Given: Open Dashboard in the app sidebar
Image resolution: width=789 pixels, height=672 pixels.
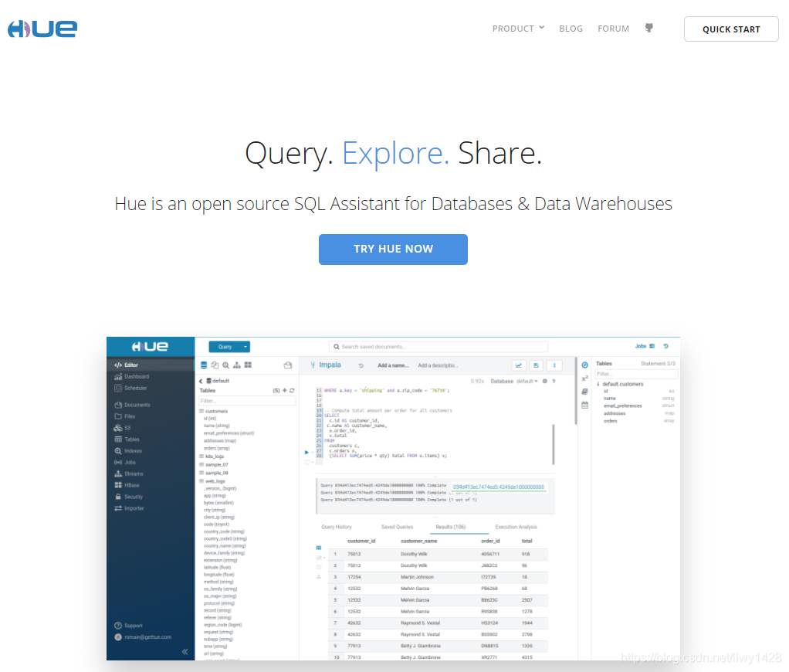Looking at the screenshot, I should pyautogui.click(x=131, y=376).
